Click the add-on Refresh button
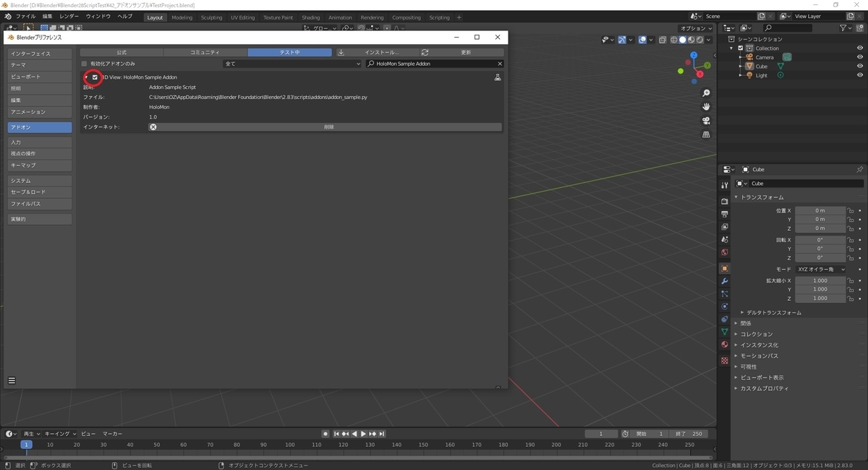Image resolution: width=868 pixels, height=470 pixels. 461,53
